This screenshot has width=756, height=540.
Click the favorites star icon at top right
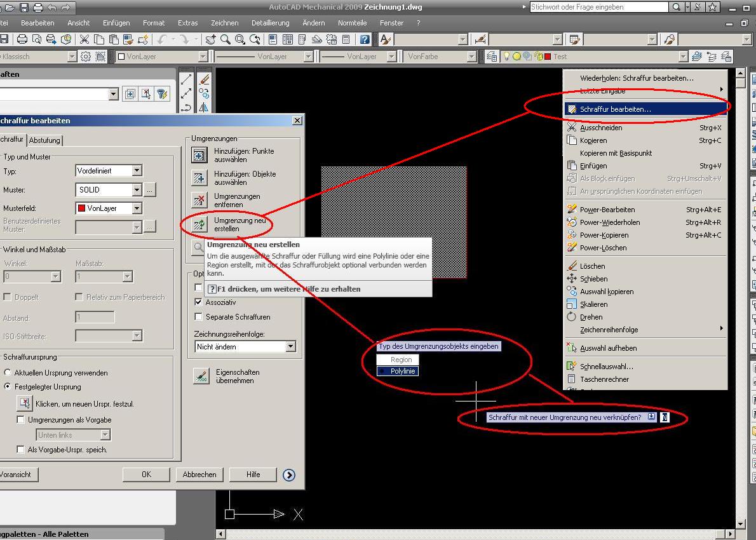tap(713, 7)
